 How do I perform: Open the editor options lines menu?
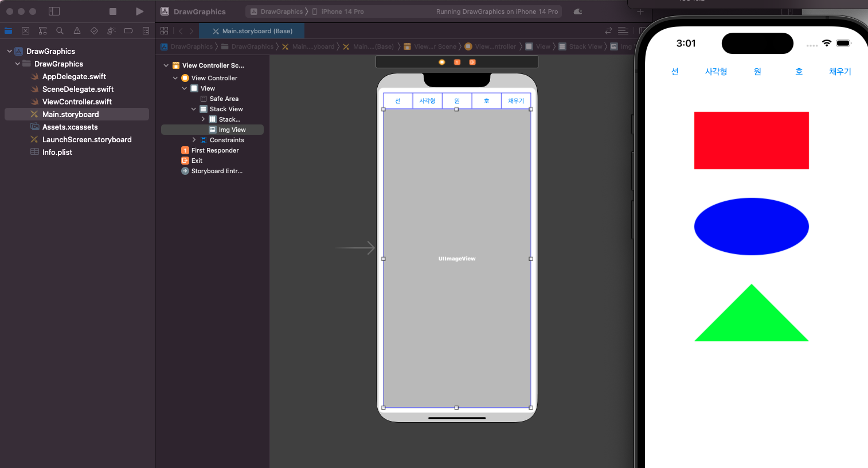pyautogui.click(x=623, y=31)
